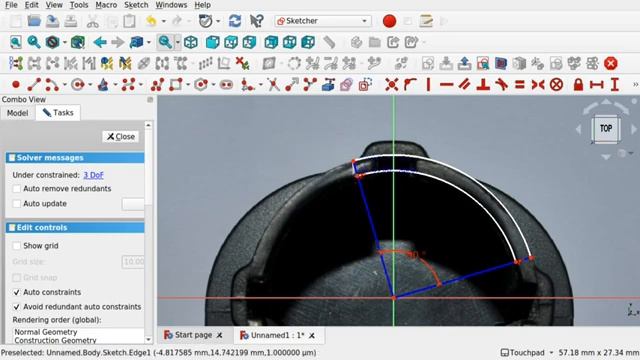Click the task panel scroll down arrow
Viewport: 640px width, 360px height.
[x=148, y=339]
